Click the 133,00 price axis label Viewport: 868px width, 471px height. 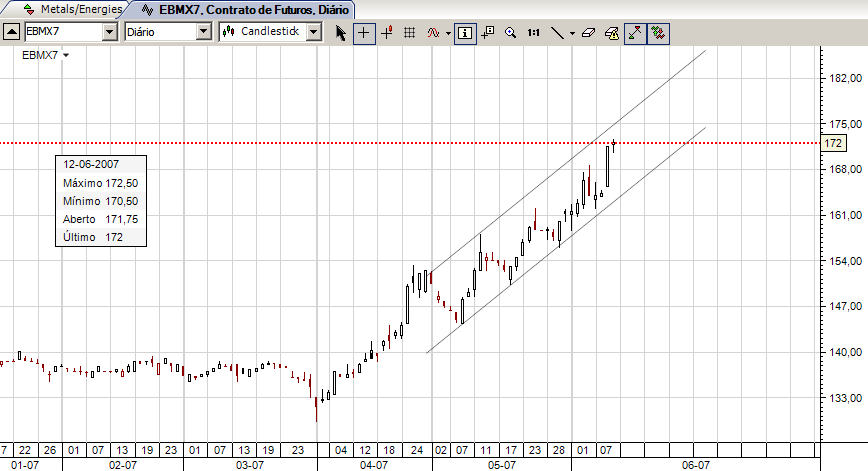click(x=845, y=398)
